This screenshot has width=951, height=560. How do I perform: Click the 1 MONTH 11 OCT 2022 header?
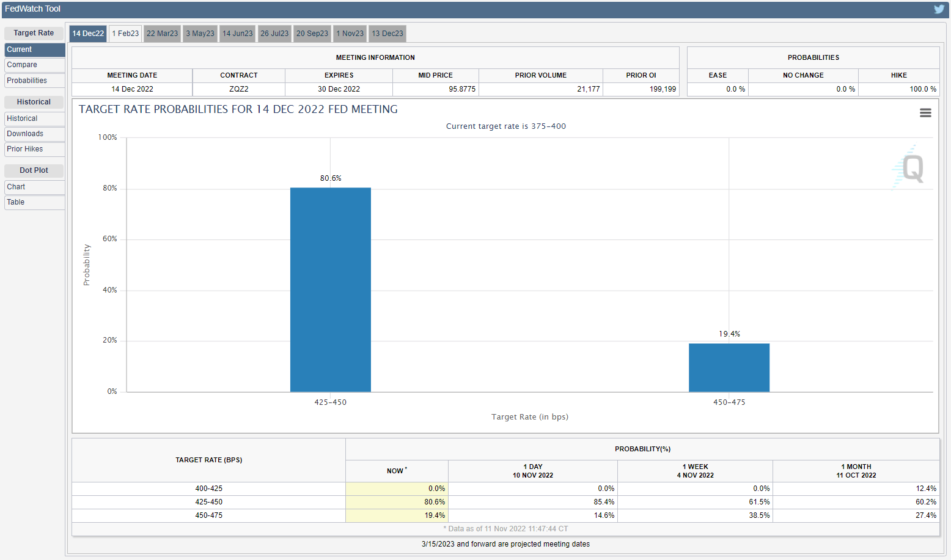tap(856, 471)
